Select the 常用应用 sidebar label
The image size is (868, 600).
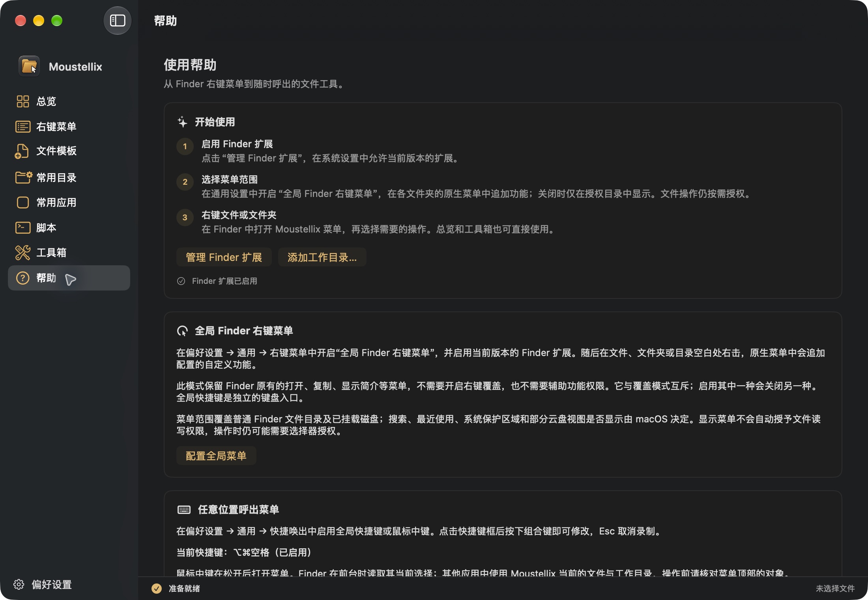click(x=56, y=202)
